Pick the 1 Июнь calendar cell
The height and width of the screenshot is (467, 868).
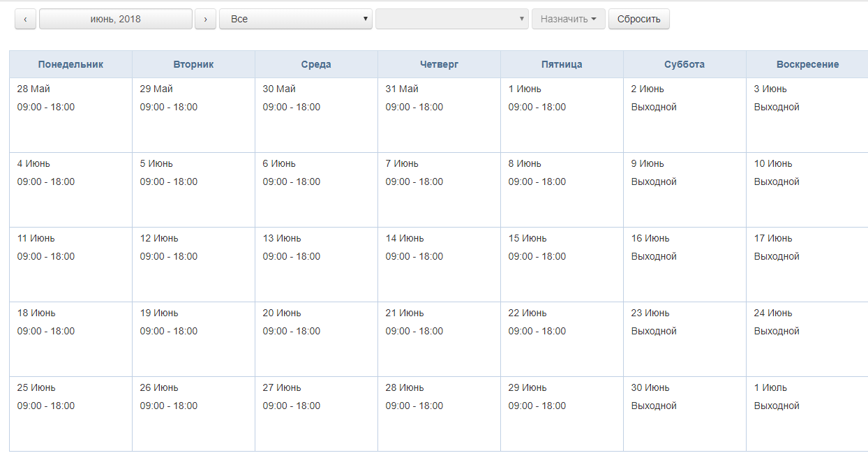pyautogui.click(x=562, y=114)
